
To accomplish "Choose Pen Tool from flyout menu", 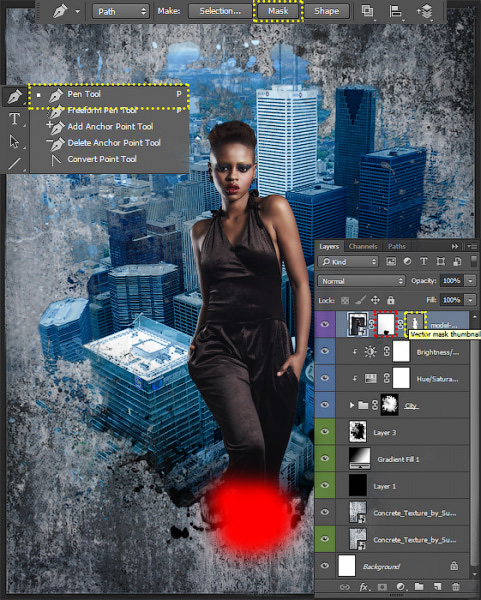I will (x=109, y=94).
